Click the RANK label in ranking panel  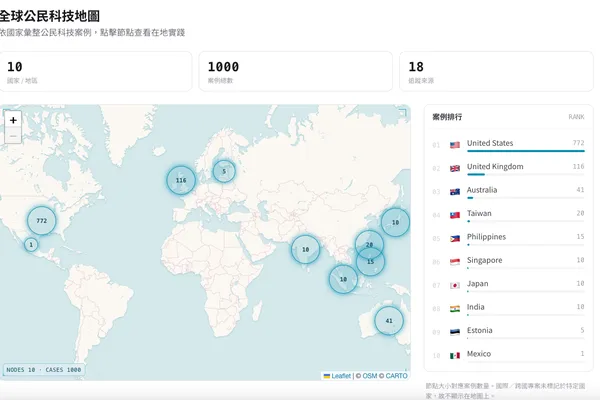click(576, 117)
